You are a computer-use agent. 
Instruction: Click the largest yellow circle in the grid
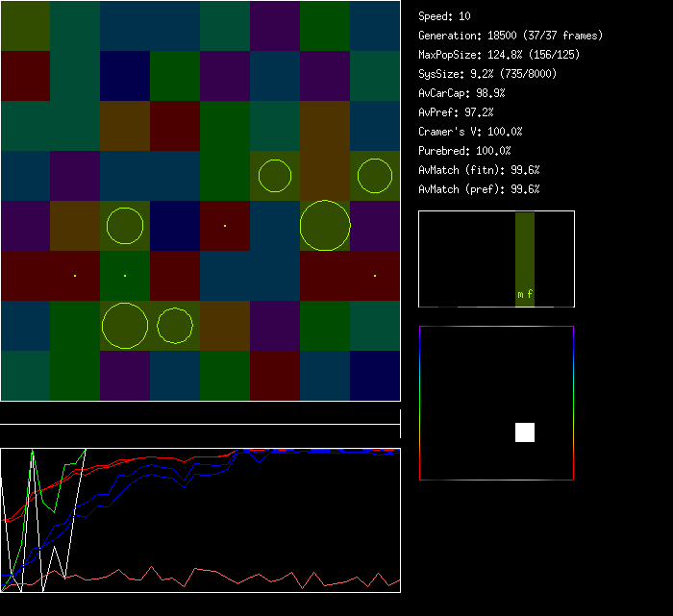(x=325, y=226)
